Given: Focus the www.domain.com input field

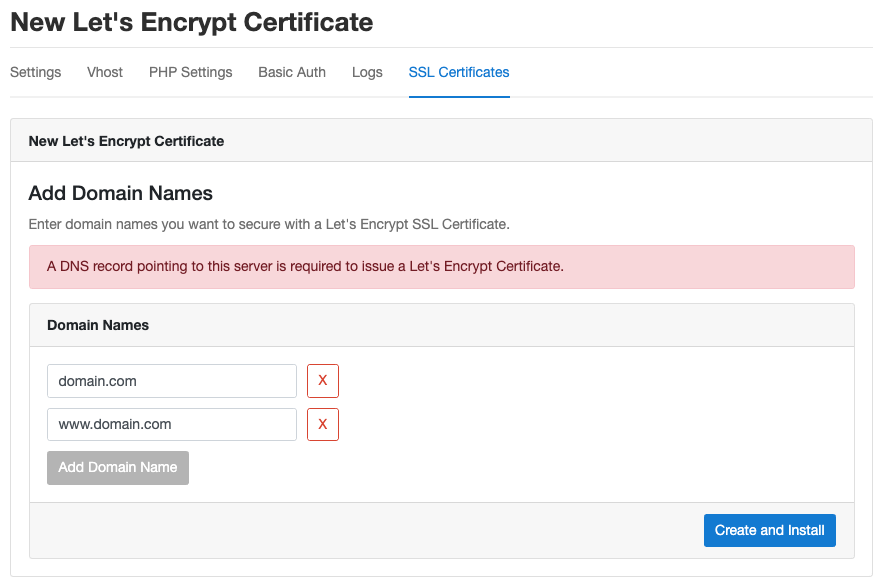Looking at the screenshot, I should coord(172,424).
